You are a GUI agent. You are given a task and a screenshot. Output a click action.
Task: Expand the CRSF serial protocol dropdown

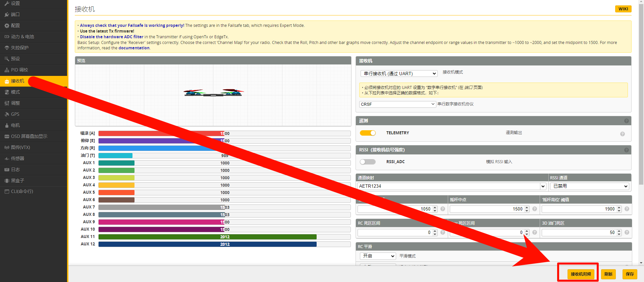pos(397,104)
